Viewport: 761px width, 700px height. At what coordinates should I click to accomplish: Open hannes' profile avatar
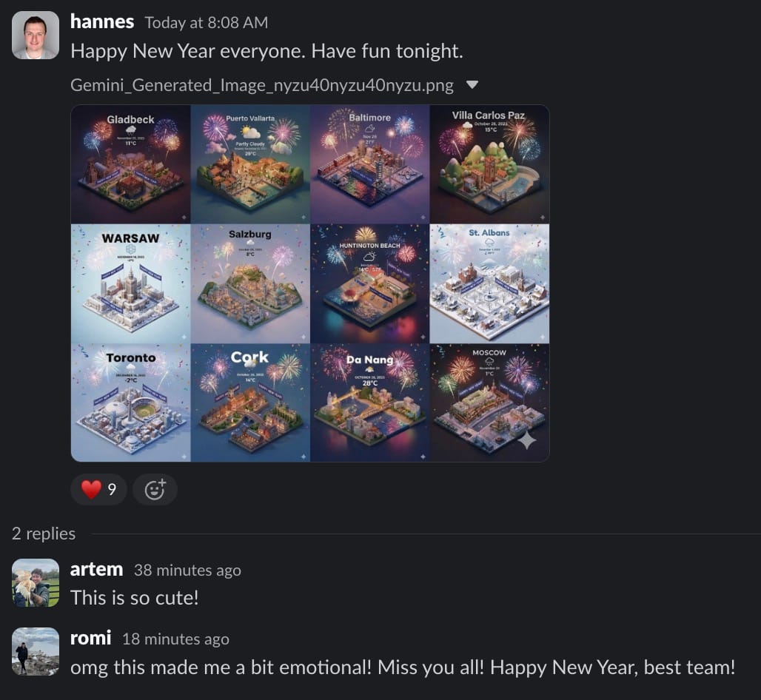click(x=36, y=36)
